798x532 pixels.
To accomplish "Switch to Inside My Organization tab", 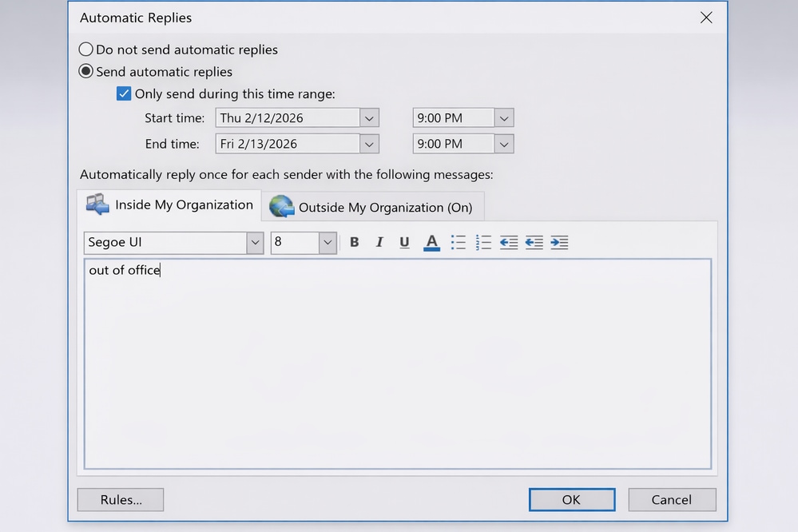I will click(169, 204).
